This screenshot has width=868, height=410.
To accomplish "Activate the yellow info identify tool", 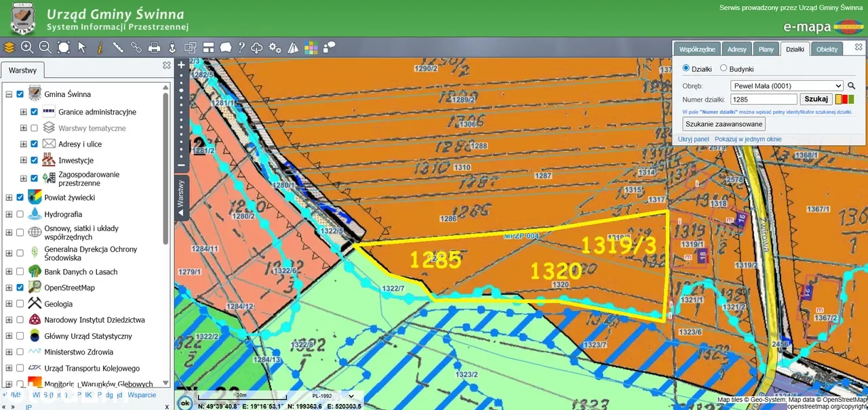I will [100, 47].
